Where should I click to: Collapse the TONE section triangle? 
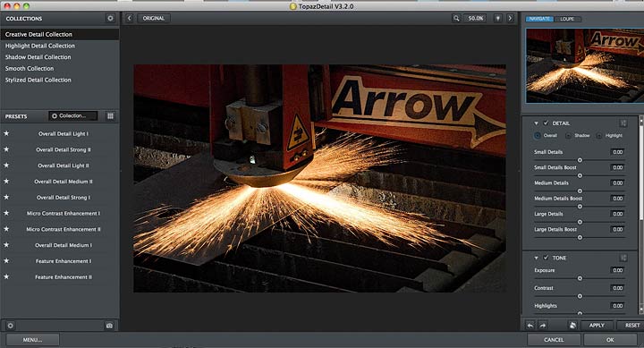pyautogui.click(x=536, y=258)
